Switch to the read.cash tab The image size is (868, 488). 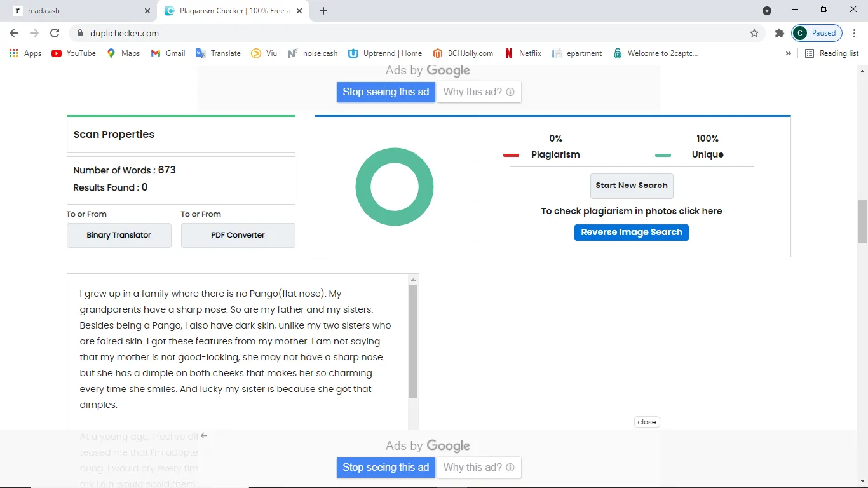point(81,11)
